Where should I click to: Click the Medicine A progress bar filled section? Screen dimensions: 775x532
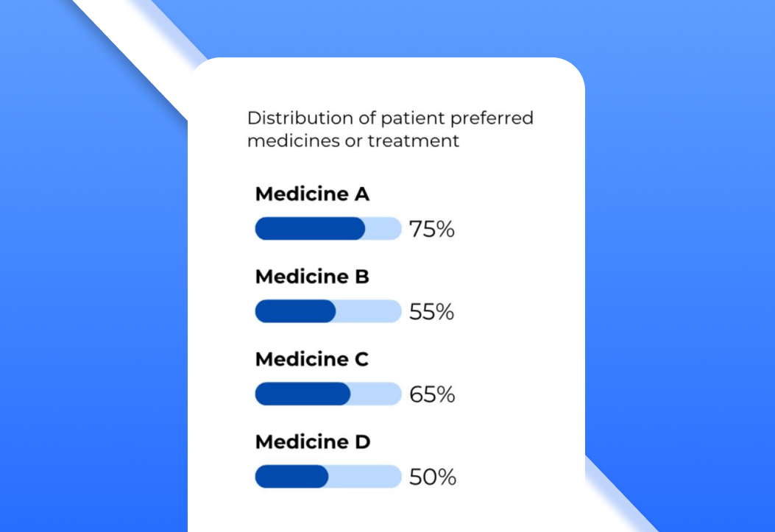click(310, 229)
